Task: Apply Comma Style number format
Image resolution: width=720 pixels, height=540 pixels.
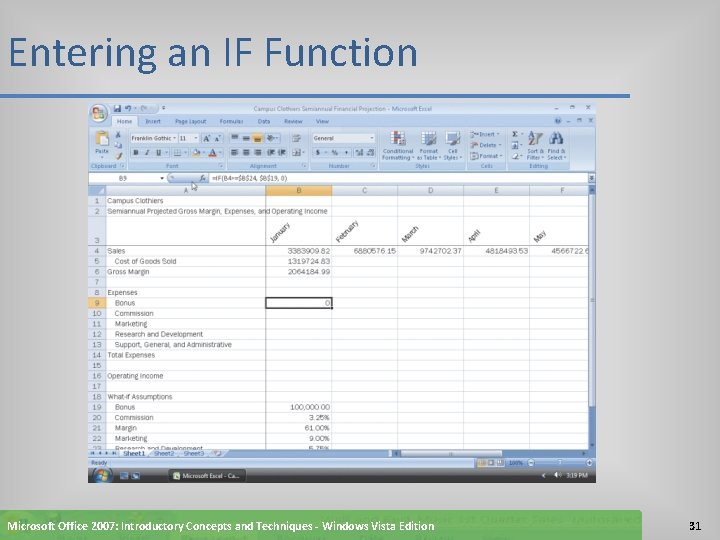Action: (346, 152)
